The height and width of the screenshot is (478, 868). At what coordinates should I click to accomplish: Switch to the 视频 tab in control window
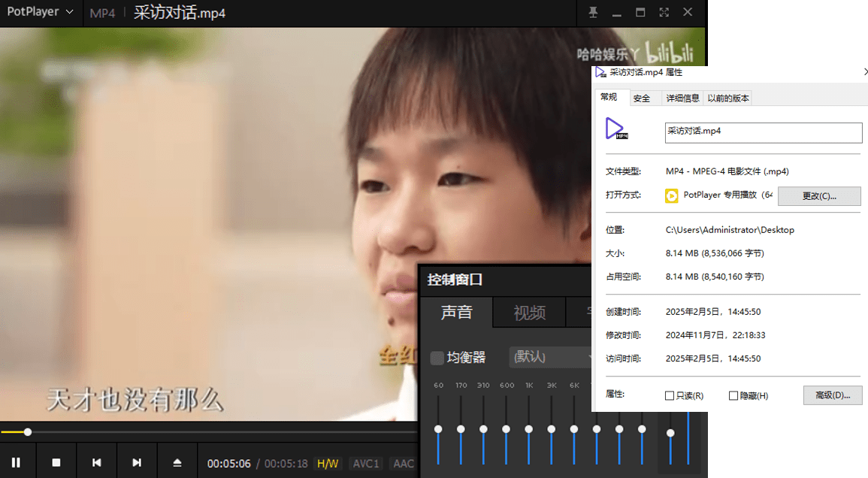point(529,312)
